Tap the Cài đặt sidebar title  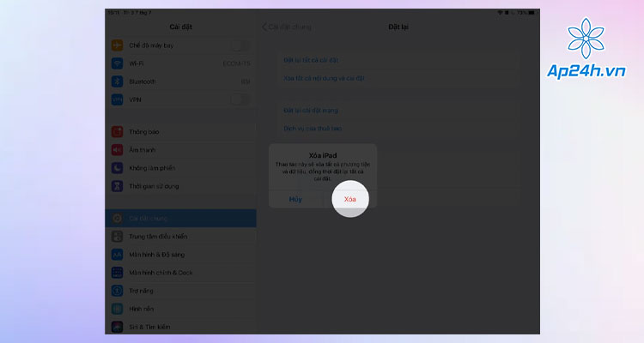click(x=180, y=27)
